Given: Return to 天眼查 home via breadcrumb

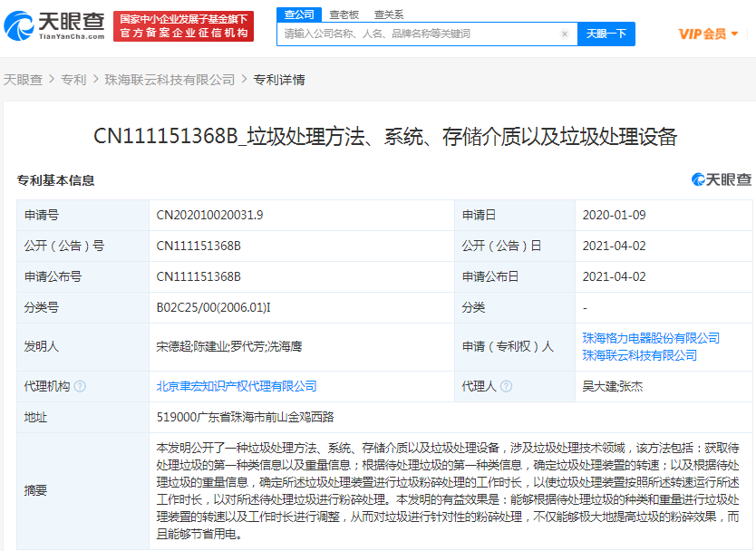Looking at the screenshot, I should click(25, 79).
